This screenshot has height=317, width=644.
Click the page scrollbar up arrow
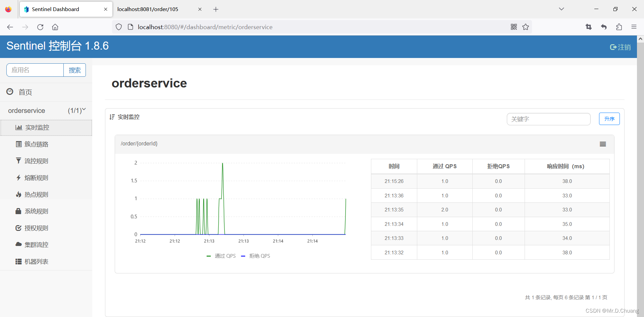[640, 39]
